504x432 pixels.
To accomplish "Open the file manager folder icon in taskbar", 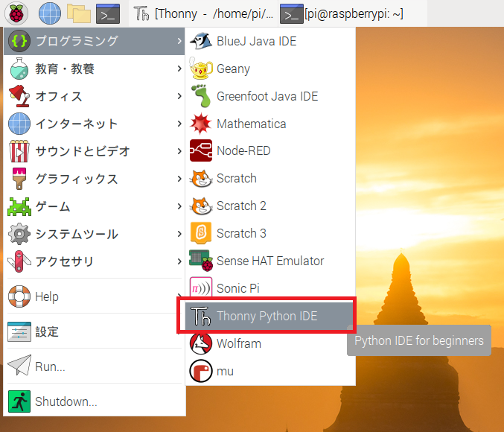I will click(x=79, y=13).
